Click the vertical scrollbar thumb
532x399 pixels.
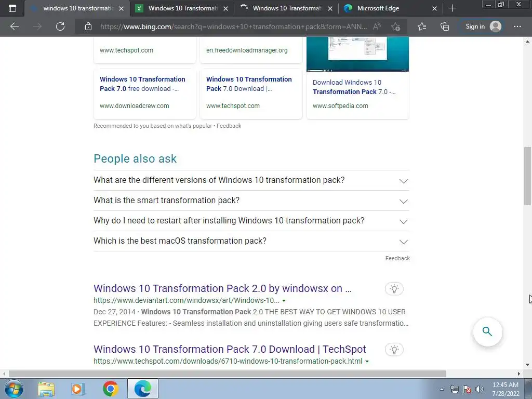pos(527,176)
